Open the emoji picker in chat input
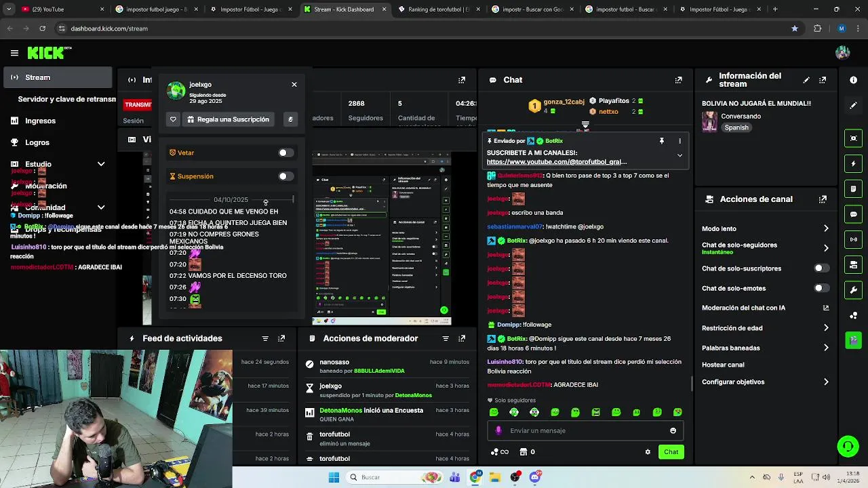 (x=673, y=430)
